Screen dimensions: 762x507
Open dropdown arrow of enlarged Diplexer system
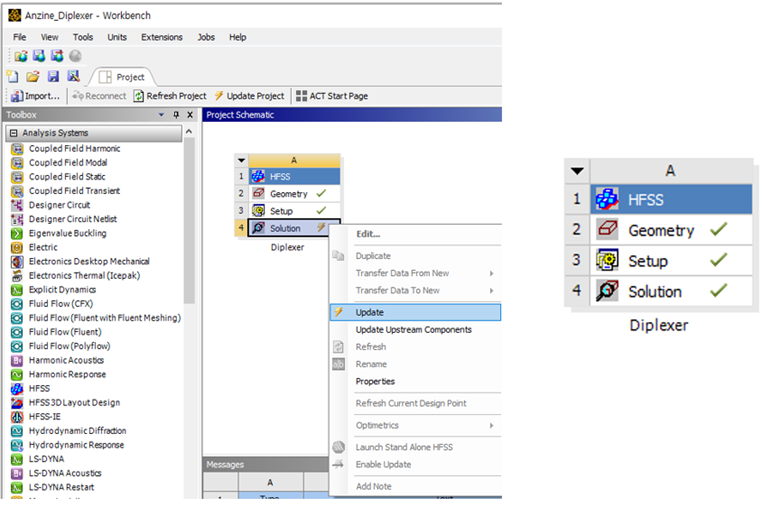click(x=577, y=171)
